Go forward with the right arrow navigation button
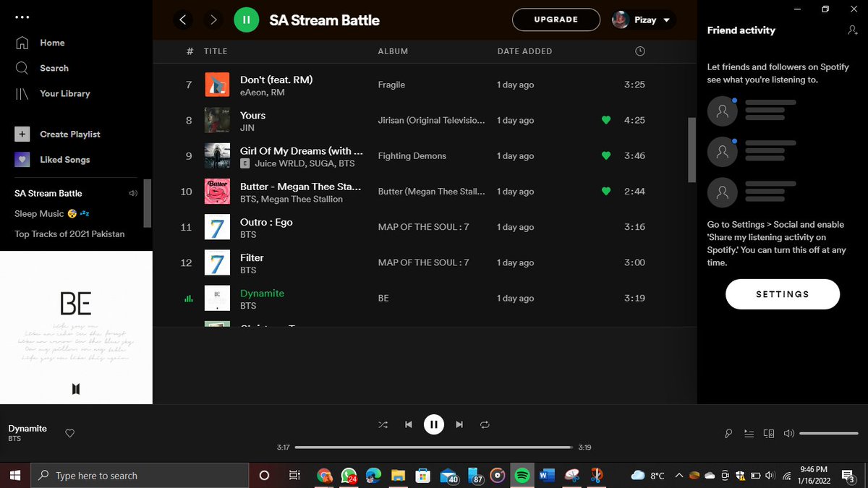 [x=213, y=20]
